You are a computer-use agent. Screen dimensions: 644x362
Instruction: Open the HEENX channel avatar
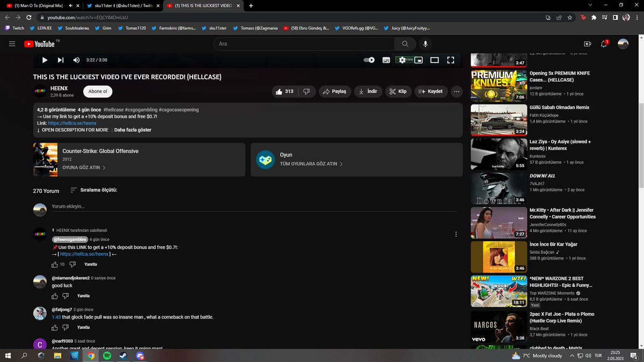[x=40, y=92]
